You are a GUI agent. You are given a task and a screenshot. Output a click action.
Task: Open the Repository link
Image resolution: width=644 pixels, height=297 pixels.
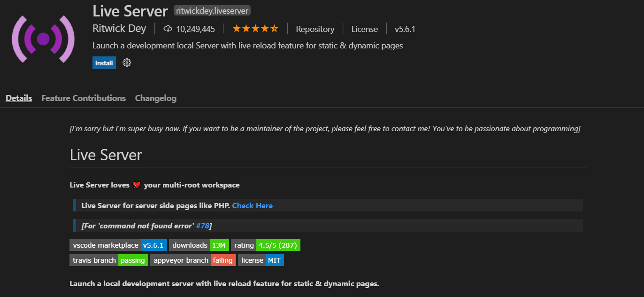[315, 29]
